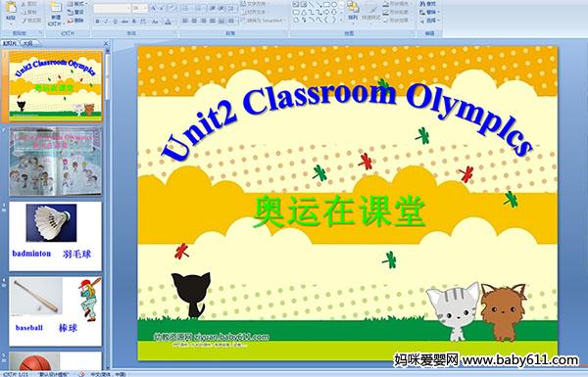Select the oval shape in shapes gallery
The width and height of the screenshot is (588, 377).
[334, 4]
